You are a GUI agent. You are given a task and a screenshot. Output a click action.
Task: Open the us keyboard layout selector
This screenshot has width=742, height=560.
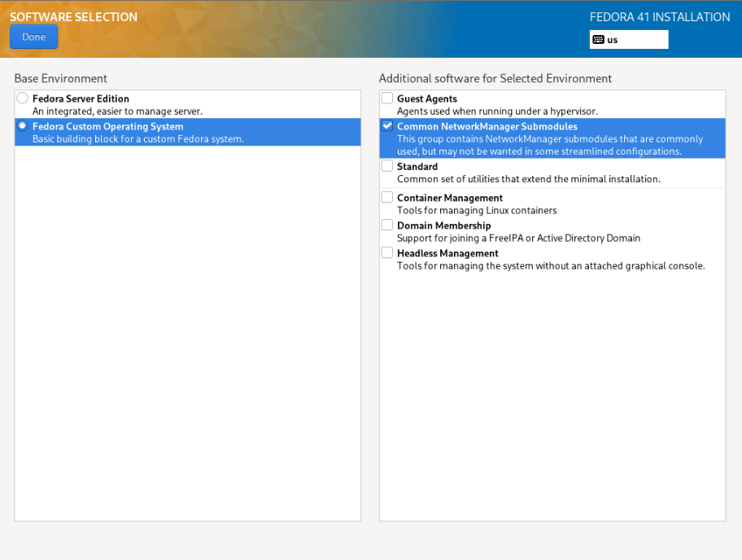click(x=628, y=40)
